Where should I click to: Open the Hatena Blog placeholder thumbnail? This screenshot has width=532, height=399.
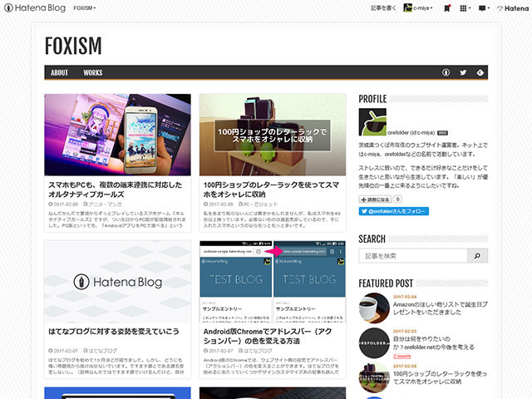[117, 282]
